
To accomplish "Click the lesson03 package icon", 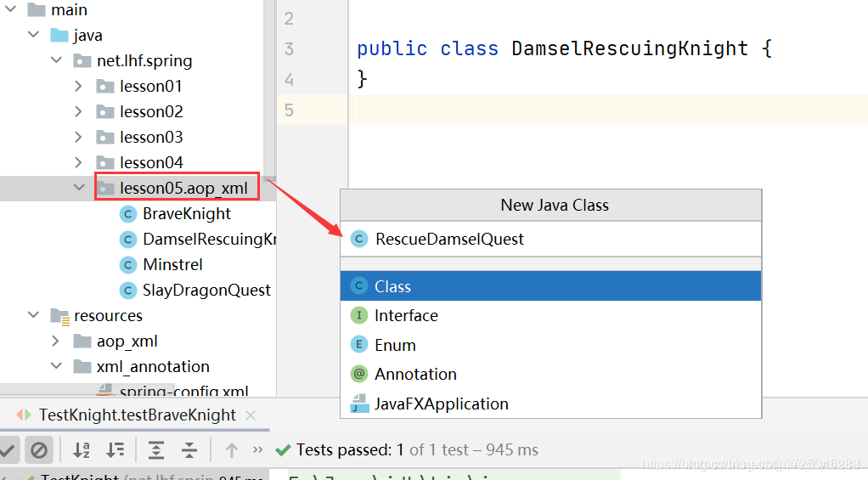I will (104, 137).
